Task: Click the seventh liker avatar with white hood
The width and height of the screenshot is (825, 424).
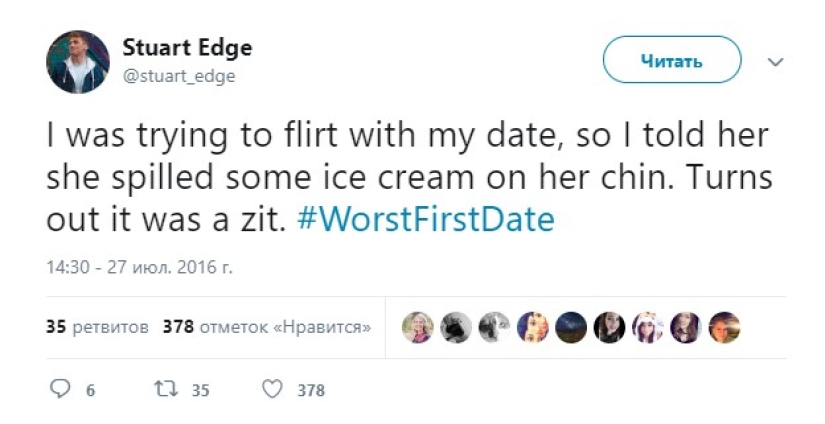Action: [x=647, y=327]
